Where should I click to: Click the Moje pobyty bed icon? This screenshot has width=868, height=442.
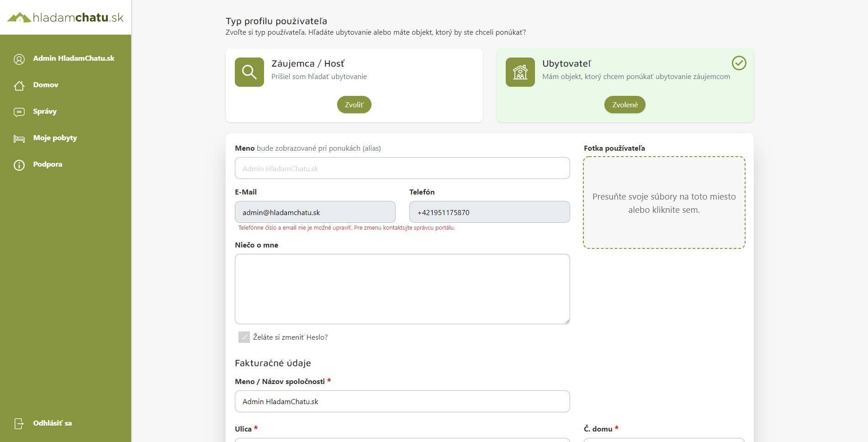tap(19, 138)
